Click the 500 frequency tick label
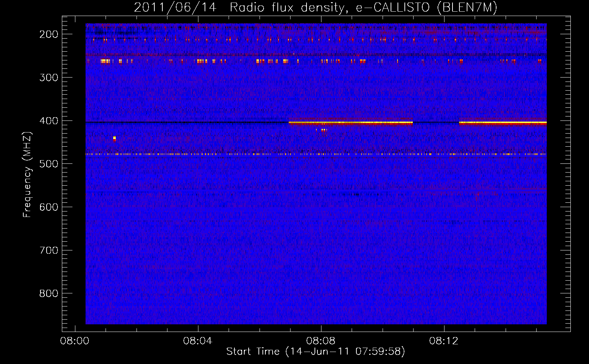The height and width of the screenshot is (364, 589). (x=49, y=164)
